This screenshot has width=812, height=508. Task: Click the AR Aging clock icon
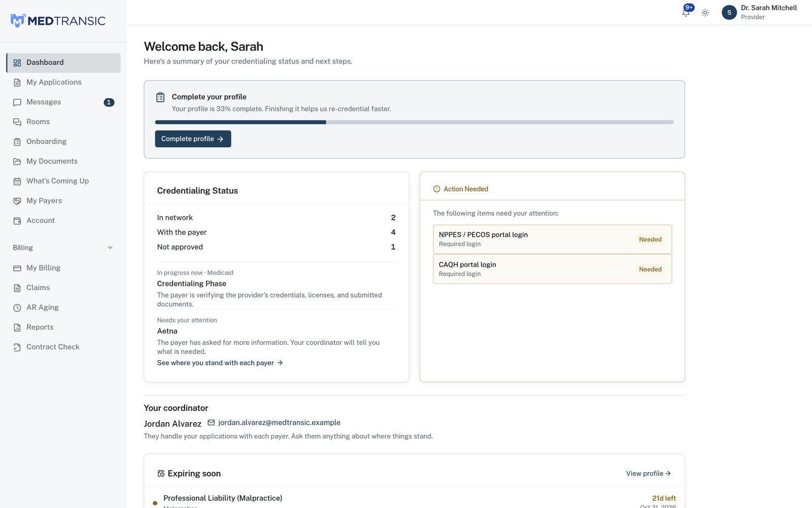17,308
